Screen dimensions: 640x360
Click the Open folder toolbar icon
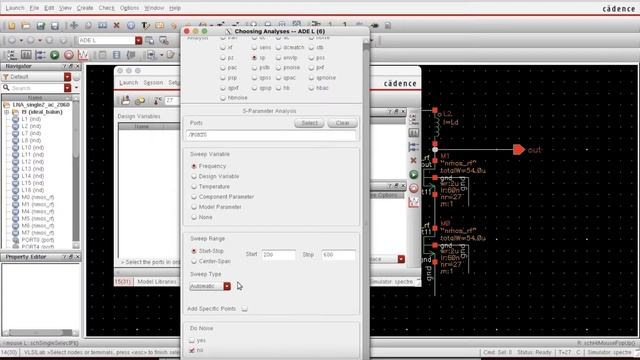coord(26,26)
